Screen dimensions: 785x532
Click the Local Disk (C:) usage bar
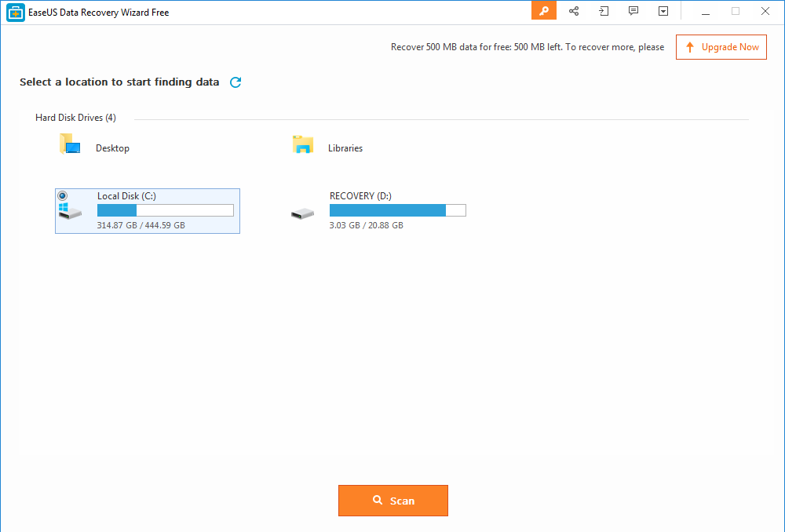click(x=165, y=210)
